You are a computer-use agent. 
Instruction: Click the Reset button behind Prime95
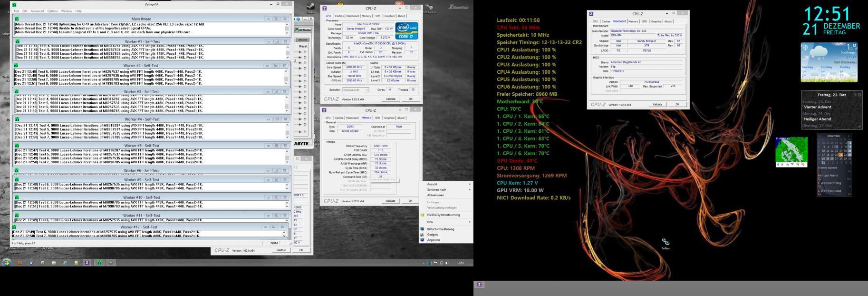click(x=303, y=46)
